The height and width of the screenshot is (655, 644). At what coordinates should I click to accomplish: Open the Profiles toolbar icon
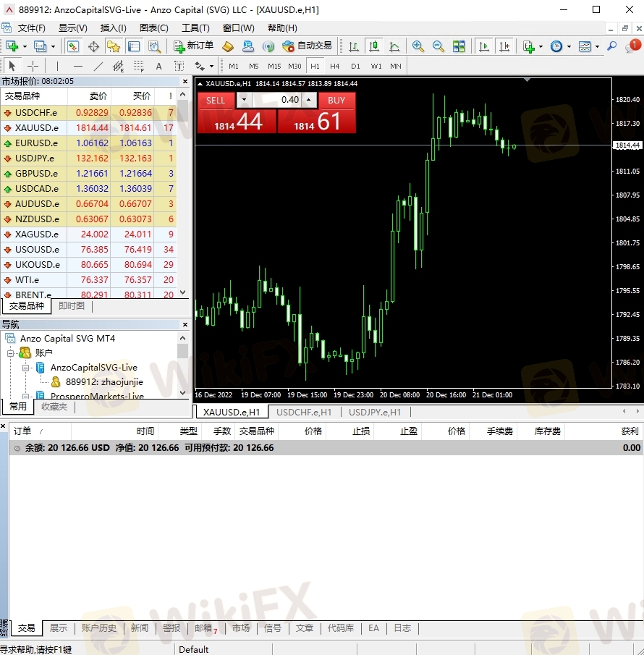point(40,46)
